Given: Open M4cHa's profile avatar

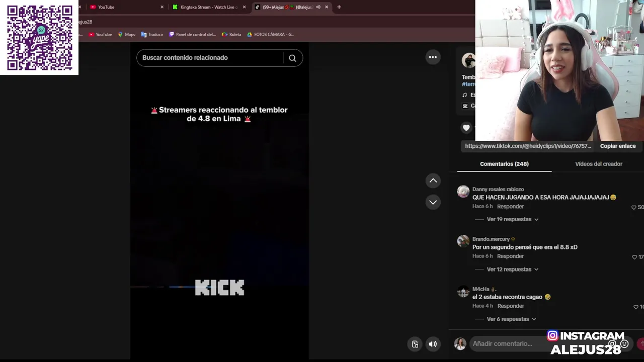Looking at the screenshot, I should (463, 292).
